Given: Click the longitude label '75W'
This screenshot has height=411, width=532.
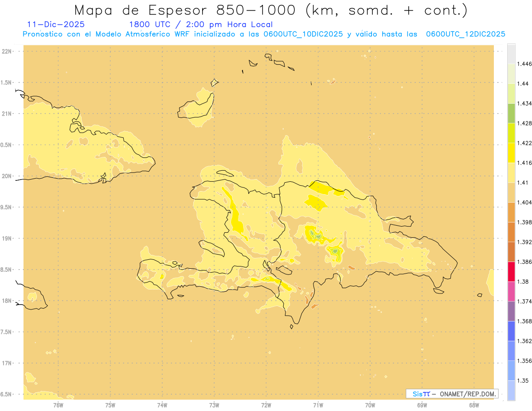Looking at the screenshot, I should click(x=110, y=405).
